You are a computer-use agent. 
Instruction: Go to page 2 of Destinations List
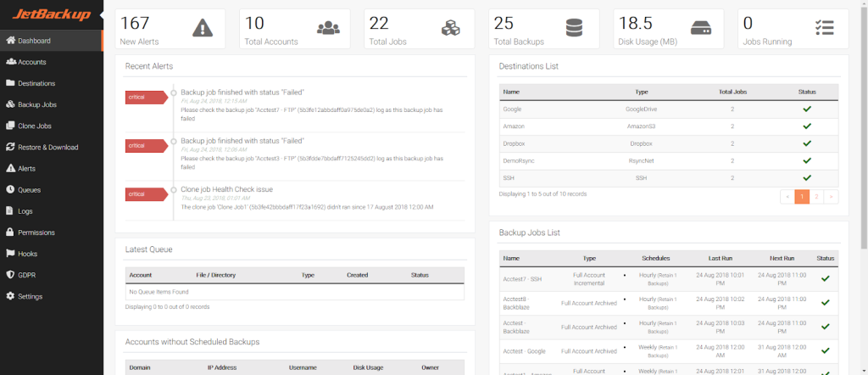point(816,196)
